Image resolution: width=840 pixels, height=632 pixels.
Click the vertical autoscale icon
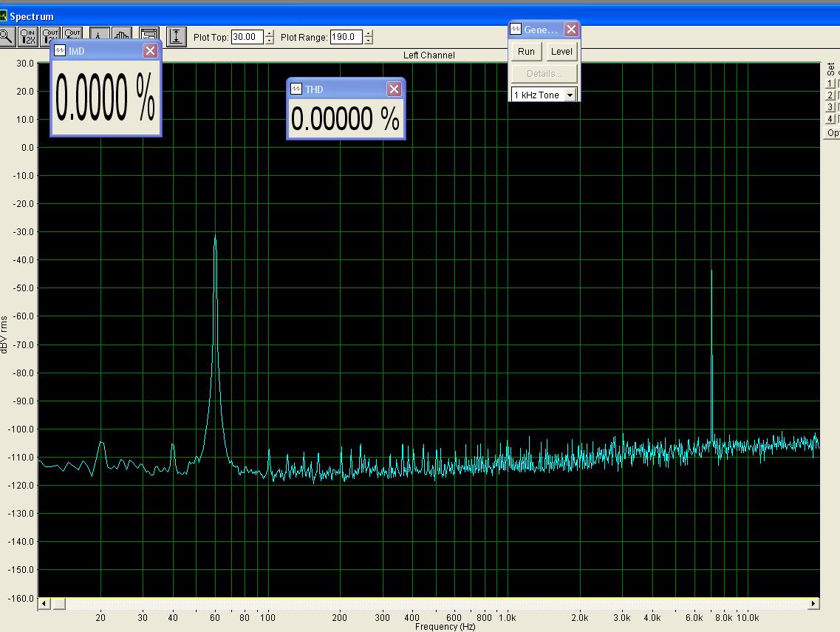(x=177, y=37)
